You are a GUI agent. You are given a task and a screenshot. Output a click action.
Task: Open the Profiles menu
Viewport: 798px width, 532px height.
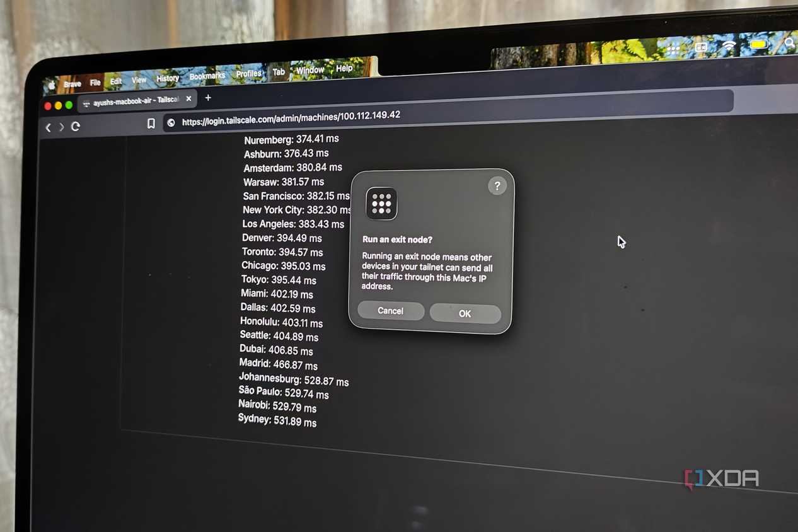point(249,74)
